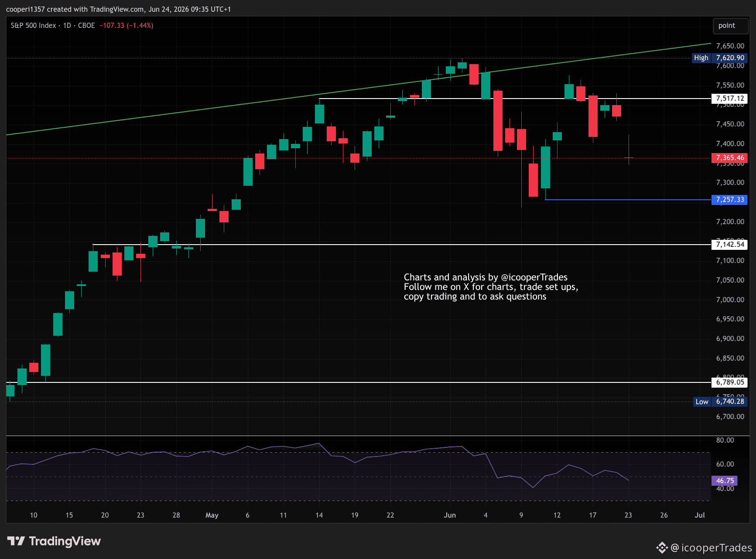
Task: Click the CBOE exchange label
Action: [x=86, y=25]
